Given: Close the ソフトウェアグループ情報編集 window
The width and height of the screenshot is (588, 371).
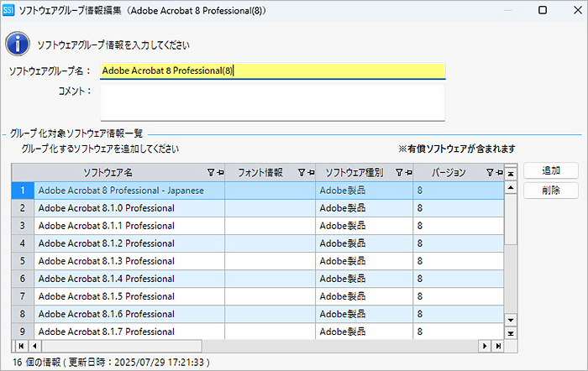Looking at the screenshot, I should [x=578, y=10].
